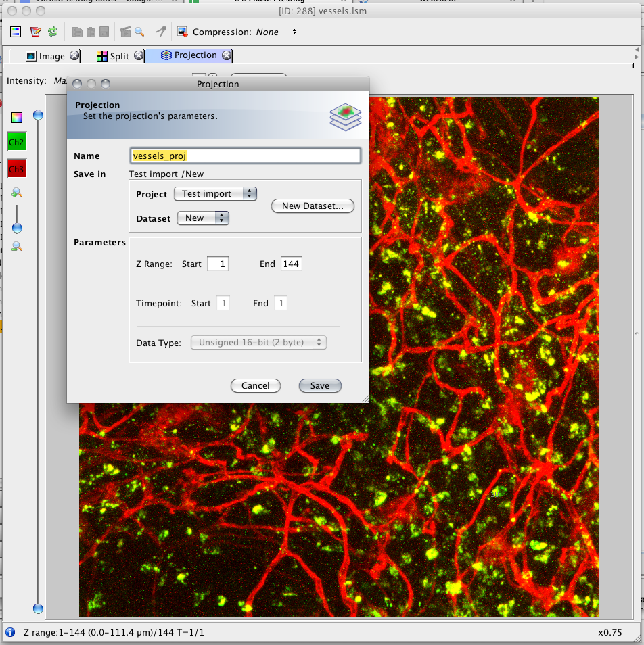The width and height of the screenshot is (644, 645).
Task: Click the 'Test import /New' save path text
Action: pos(166,174)
